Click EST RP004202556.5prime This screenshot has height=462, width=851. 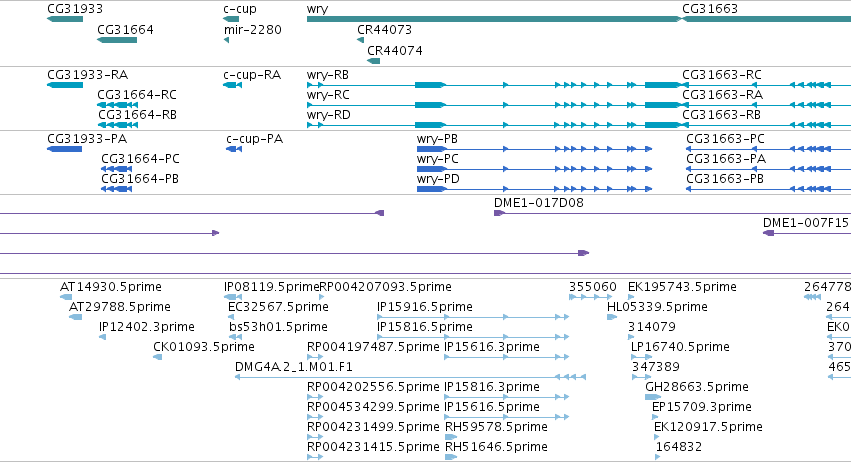tap(315, 397)
